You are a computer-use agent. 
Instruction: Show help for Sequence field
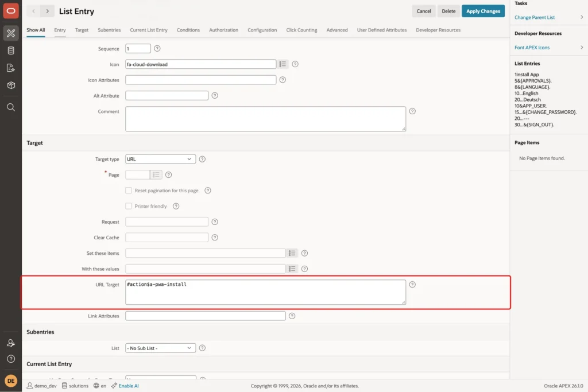tap(157, 48)
